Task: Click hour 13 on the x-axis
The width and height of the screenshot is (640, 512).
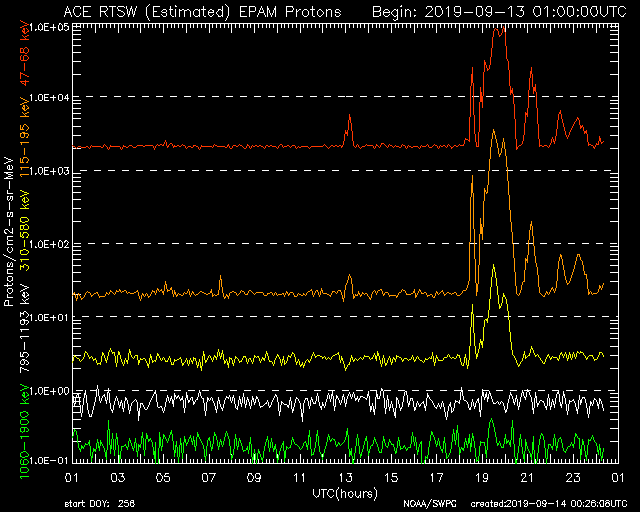Action: click(x=346, y=479)
